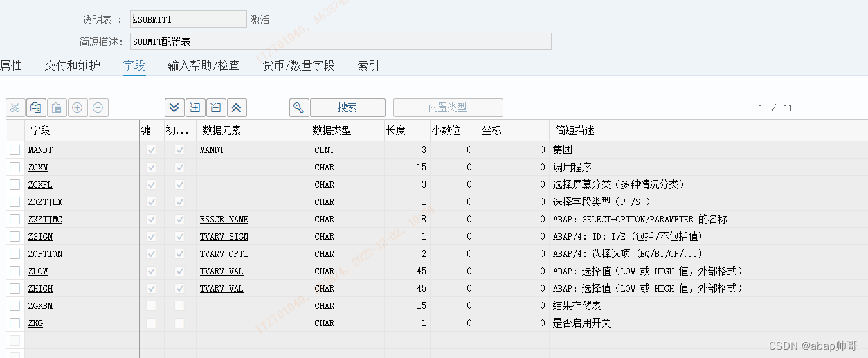
Task: Select the ZCXM row checkbox
Action: 15,167
